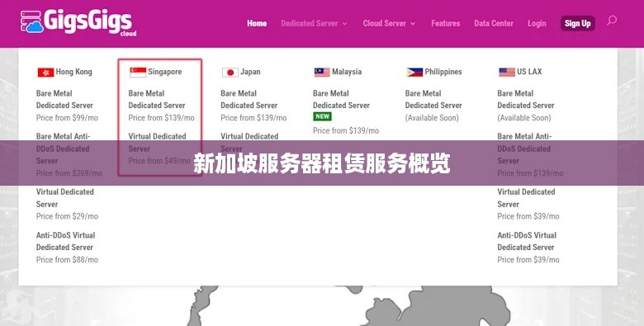Open Hong Kong Anti-DDoS Virtual Dedicated Server
This screenshot has height=326, width=644.
(65, 241)
